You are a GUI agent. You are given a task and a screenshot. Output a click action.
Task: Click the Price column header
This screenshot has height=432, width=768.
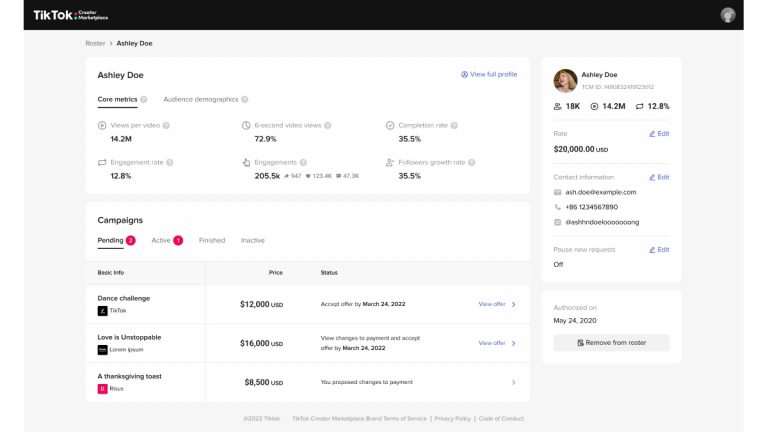(276, 273)
